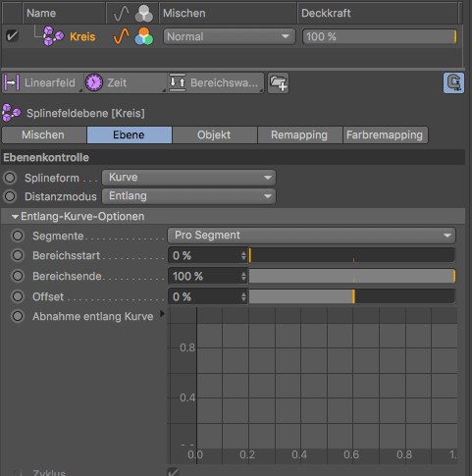
Task: Click the blue clamp icon at right
Action: coord(453,82)
